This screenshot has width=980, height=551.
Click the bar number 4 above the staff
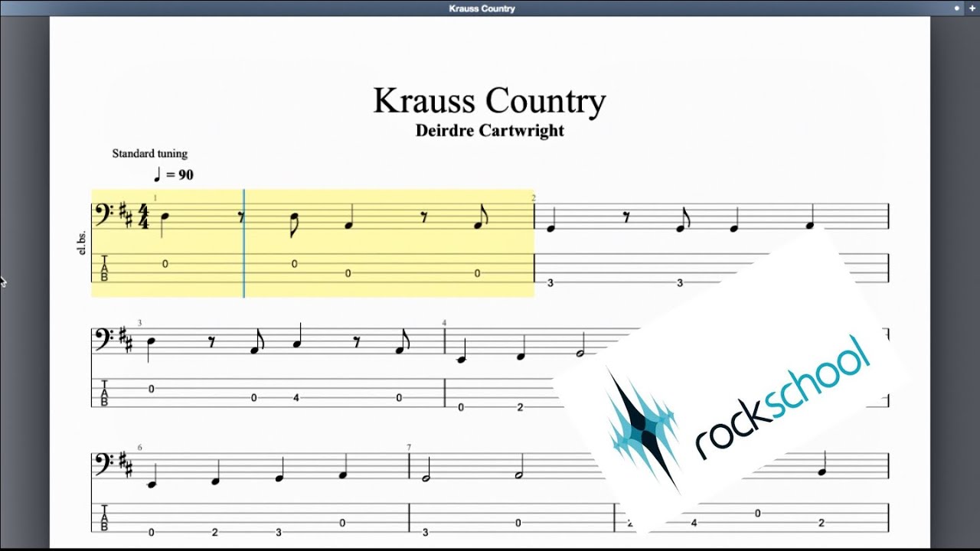tap(444, 324)
